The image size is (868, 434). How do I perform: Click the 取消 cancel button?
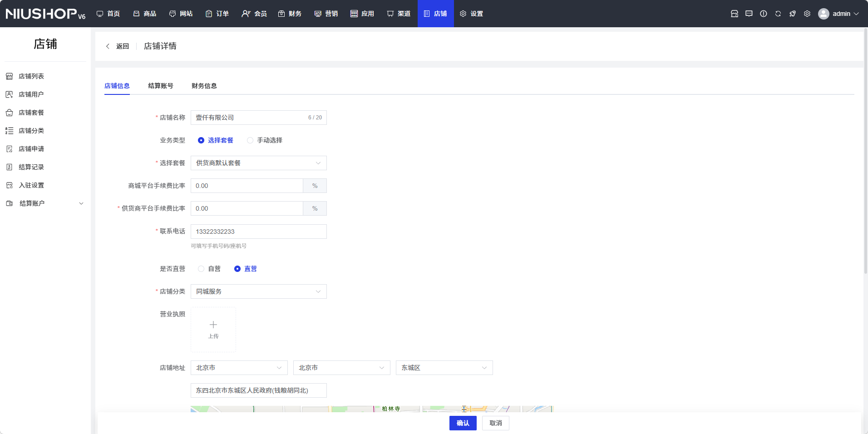click(495, 423)
